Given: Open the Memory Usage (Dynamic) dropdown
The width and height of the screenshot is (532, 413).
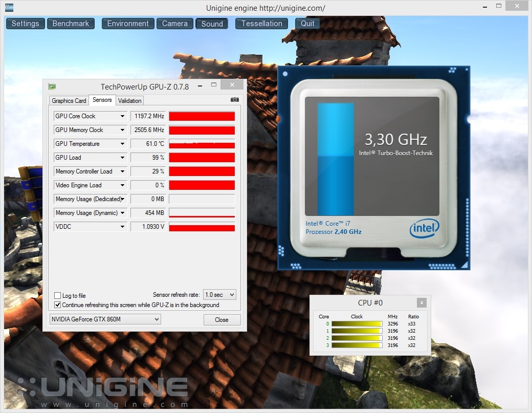Looking at the screenshot, I should pyautogui.click(x=122, y=213).
